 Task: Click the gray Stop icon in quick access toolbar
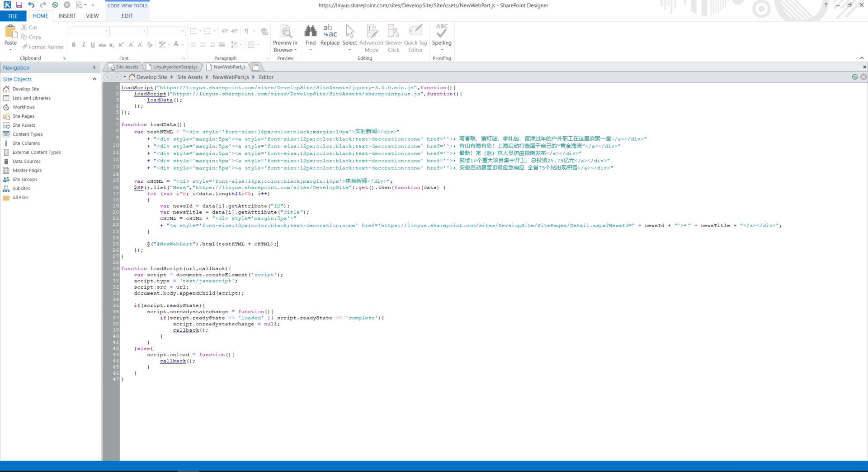tap(67, 5)
